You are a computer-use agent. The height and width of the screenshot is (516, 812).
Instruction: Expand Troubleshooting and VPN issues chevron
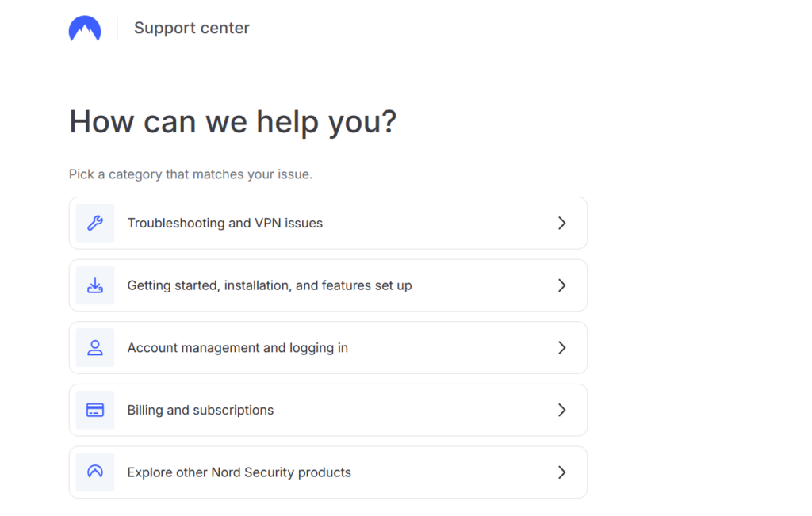pos(561,224)
